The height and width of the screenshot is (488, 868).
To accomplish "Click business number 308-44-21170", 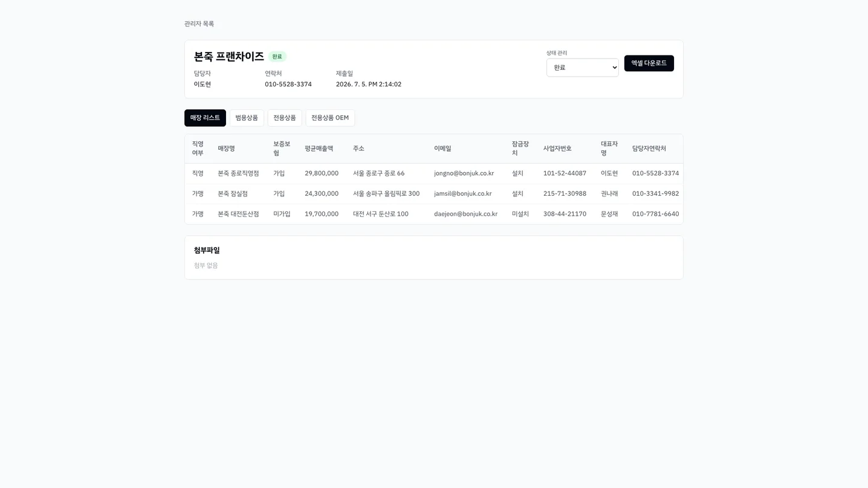I will pyautogui.click(x=565, y=214).
